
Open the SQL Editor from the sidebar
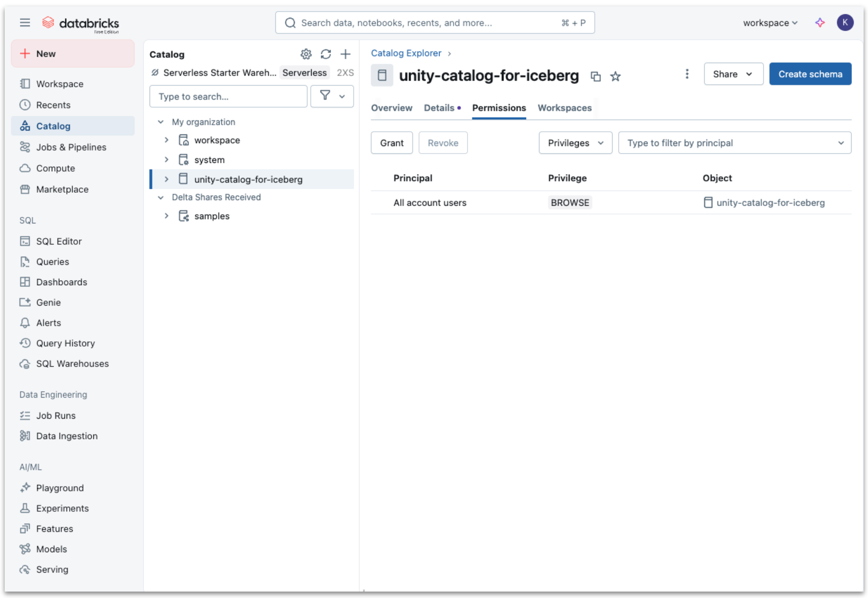tap(59, 241)
